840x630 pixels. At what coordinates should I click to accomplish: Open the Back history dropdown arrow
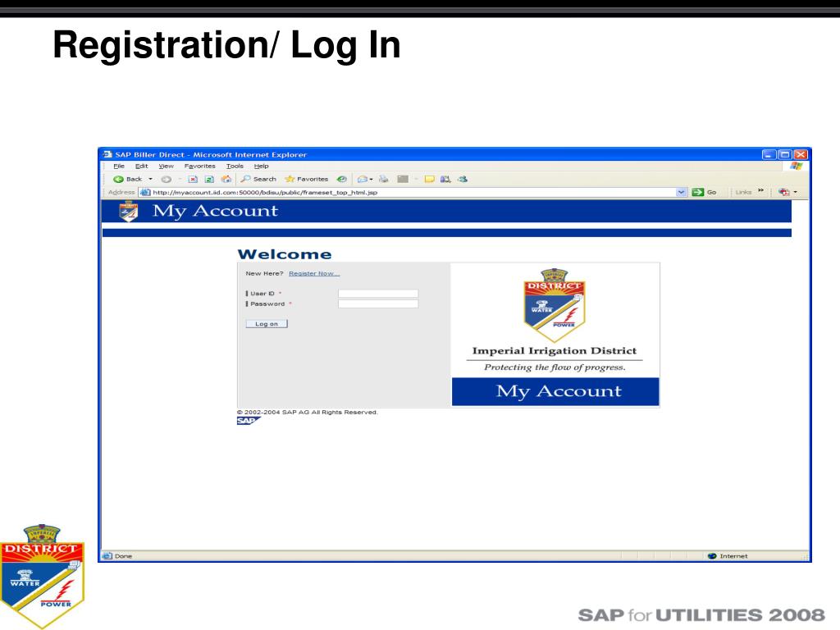coord(151,179)
